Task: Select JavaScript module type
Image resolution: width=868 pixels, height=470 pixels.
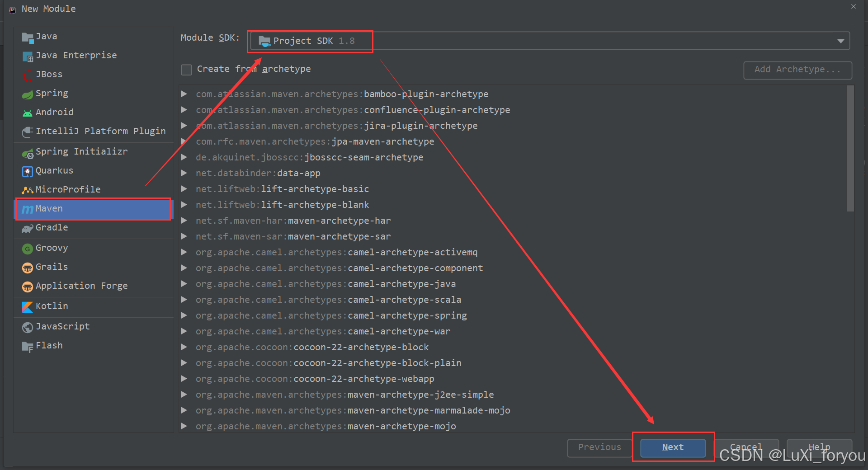Action: [94, 327]
